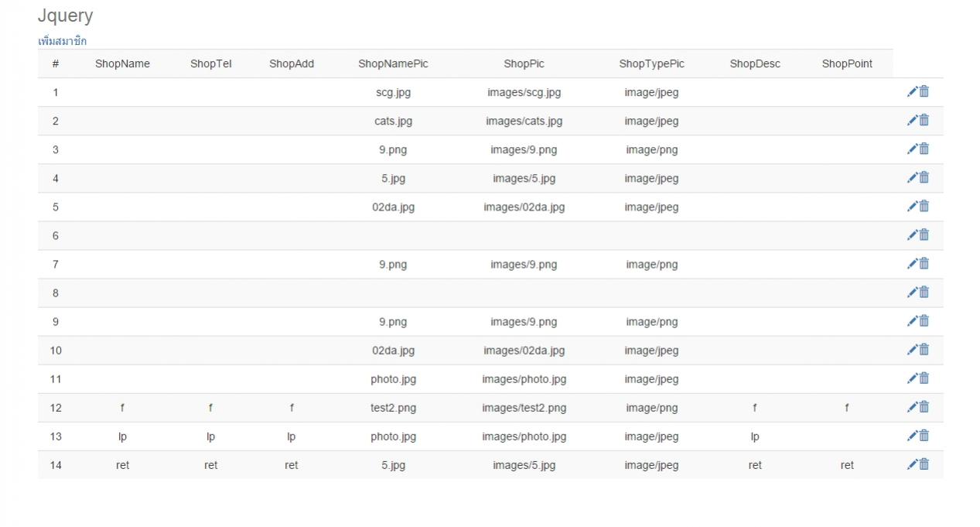
Task: Click the ShopName column header
Action: [122, 64]
